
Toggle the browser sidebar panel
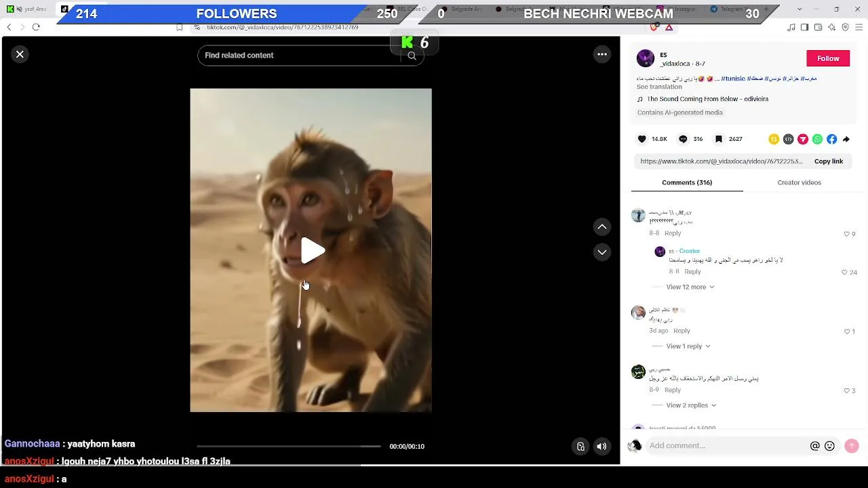pyautogui.click(x=805, y=27)
